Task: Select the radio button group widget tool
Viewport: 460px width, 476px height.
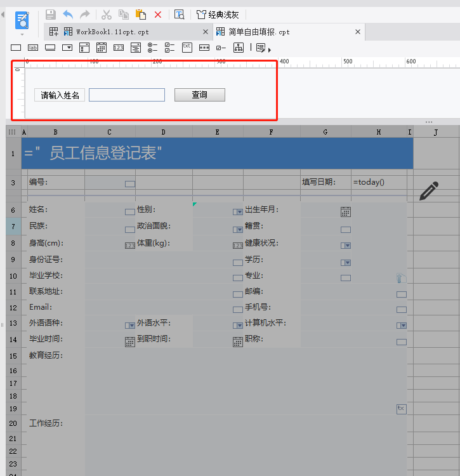Action: (152, 48)
